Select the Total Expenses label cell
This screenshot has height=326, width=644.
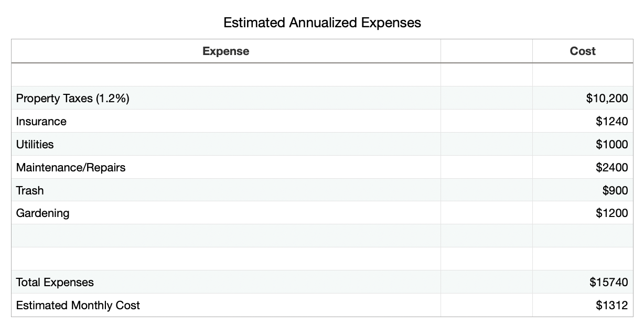click(x=226, y=282)
